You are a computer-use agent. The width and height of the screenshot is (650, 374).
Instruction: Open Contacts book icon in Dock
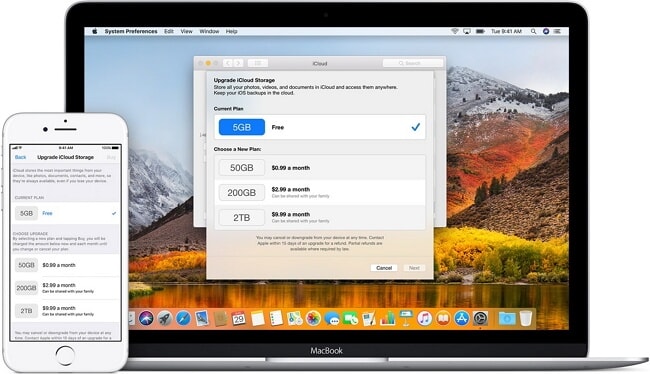220,318
